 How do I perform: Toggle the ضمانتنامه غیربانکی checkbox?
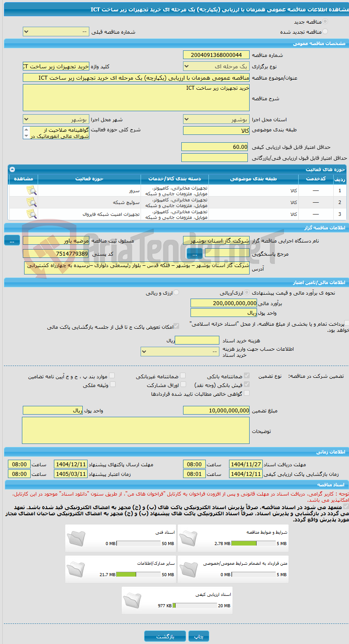[183, 376]
